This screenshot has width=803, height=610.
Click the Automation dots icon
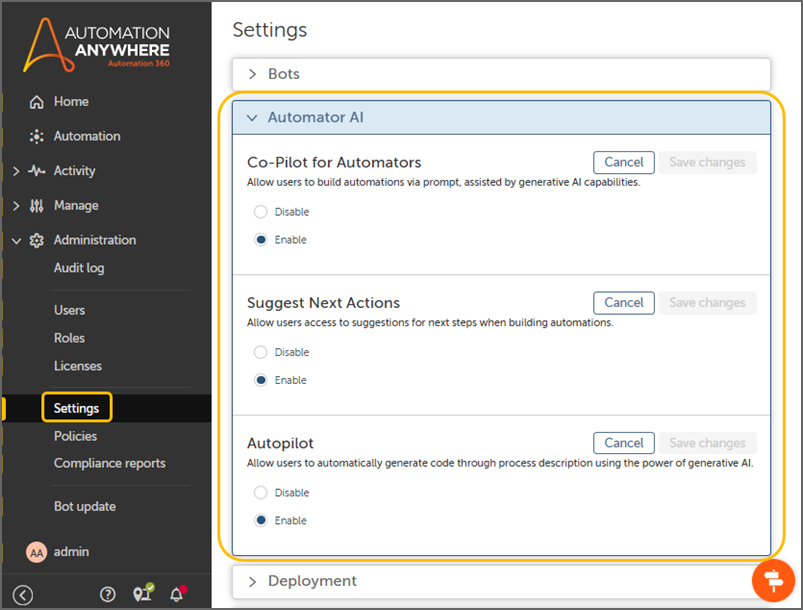coord(36,136)
